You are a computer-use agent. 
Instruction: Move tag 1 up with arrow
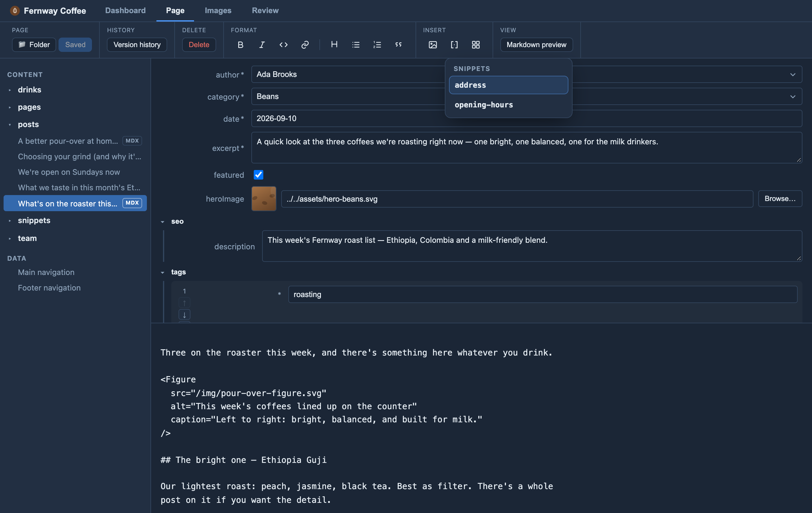[184, 302]
